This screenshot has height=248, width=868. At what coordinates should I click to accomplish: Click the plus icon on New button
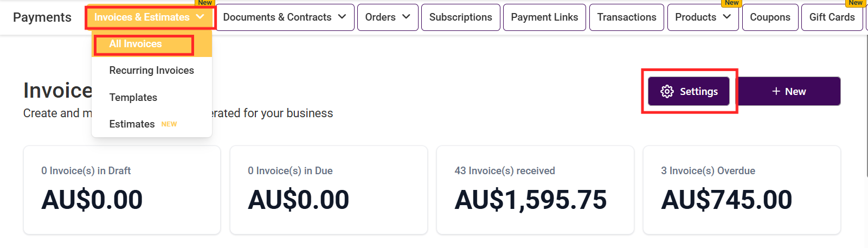click(776, 91)
